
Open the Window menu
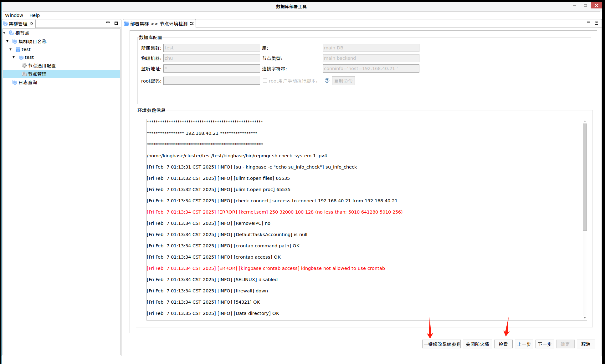(x=14, y=15)
